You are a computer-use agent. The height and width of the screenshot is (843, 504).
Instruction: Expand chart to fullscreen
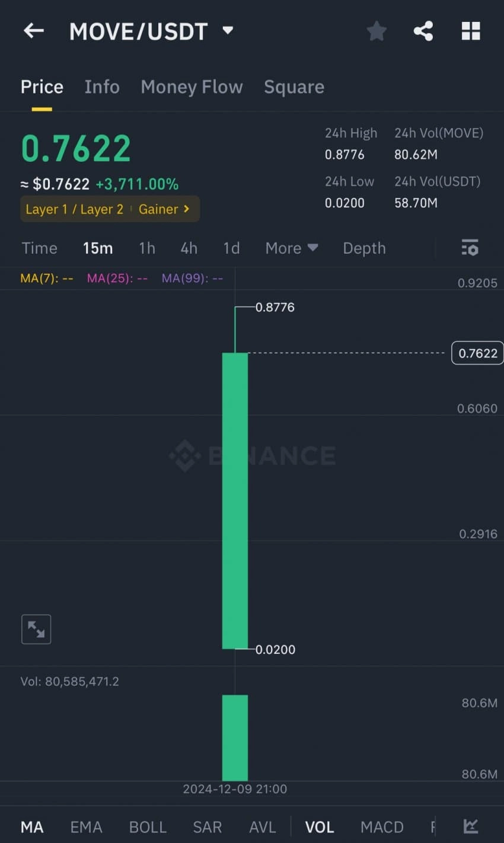click(36, 629)
